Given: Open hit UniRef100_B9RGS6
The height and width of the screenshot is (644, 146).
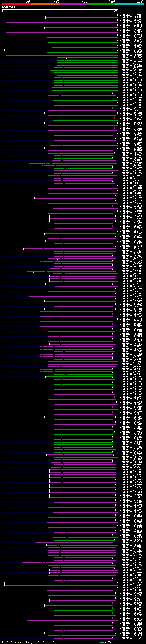Looking at the screenshot, I should point(131,27).
